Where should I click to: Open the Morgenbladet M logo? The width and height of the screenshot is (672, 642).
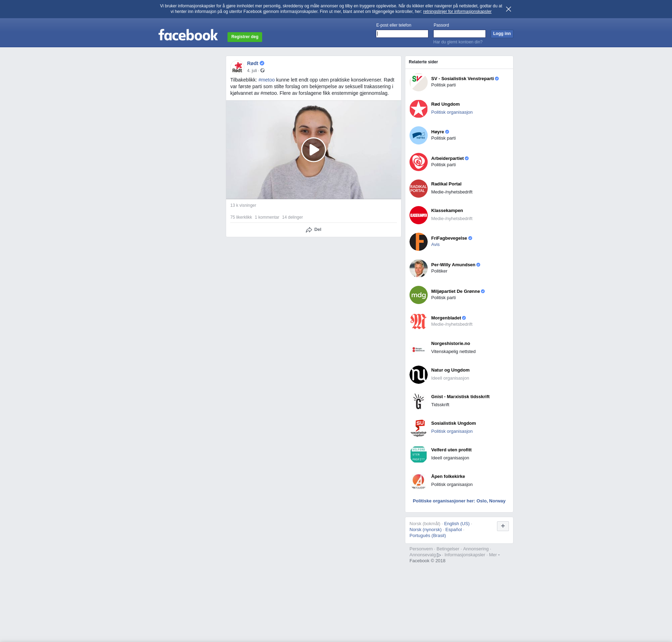point(419,322)
